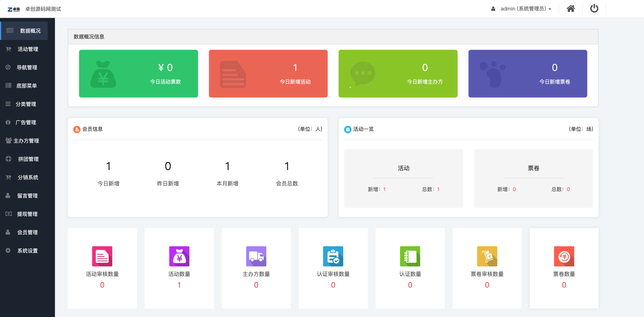
Task: Click the home icon in header
Action: coord(571,8)
